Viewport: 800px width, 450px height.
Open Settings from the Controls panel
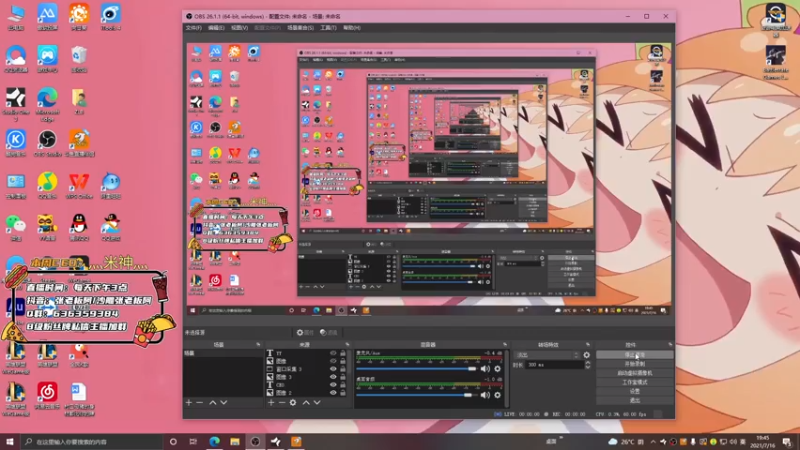[635, 391]
